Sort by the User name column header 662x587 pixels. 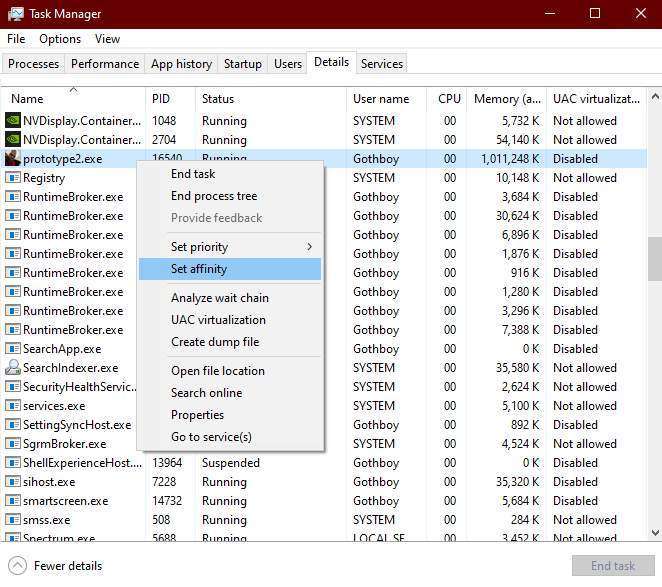pos(386,99)
